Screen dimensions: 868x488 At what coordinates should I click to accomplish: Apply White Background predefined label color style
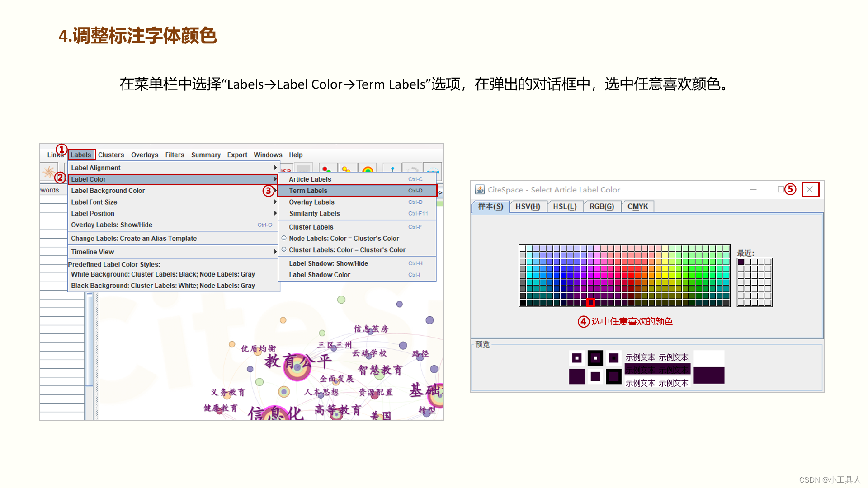coord(163,274)
